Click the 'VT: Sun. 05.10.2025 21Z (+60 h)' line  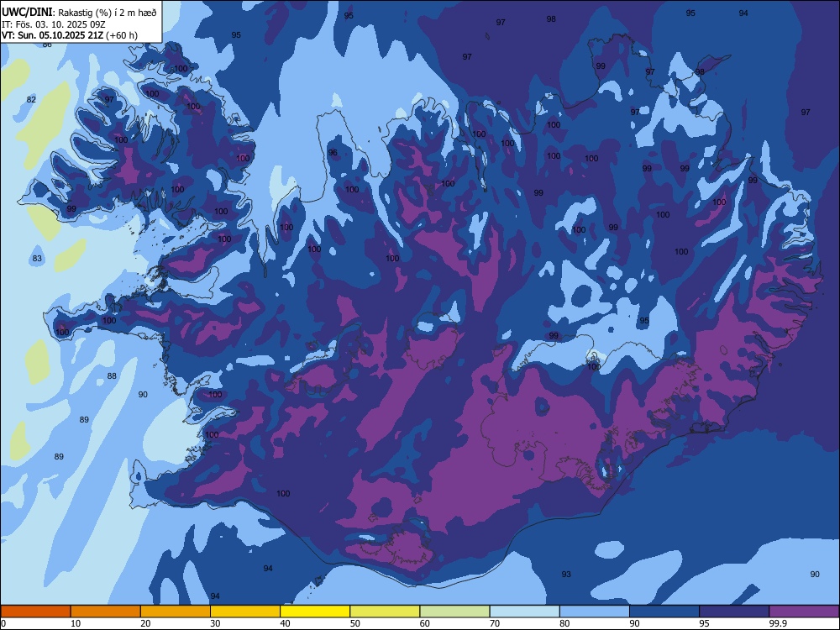coord(70,35)
